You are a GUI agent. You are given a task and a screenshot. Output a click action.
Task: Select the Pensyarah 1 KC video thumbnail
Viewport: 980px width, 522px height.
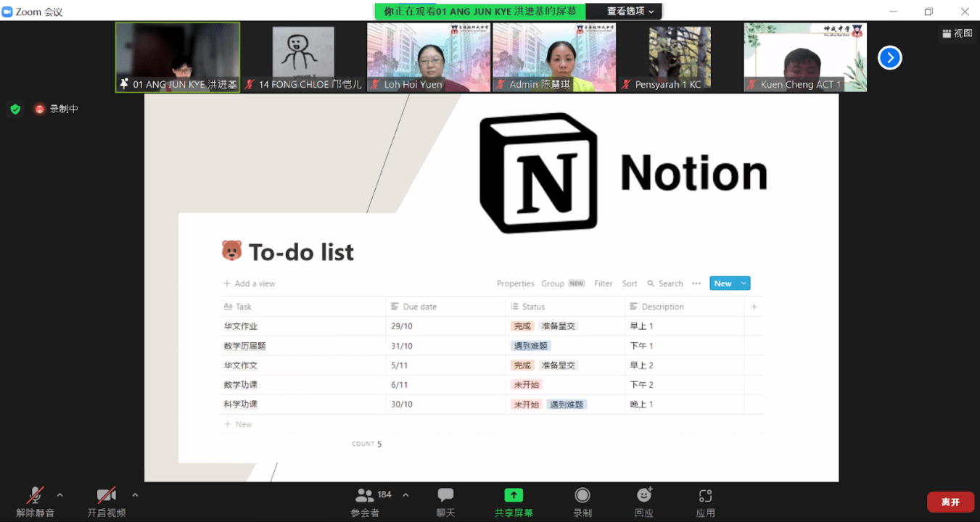(x=680, y=57)
